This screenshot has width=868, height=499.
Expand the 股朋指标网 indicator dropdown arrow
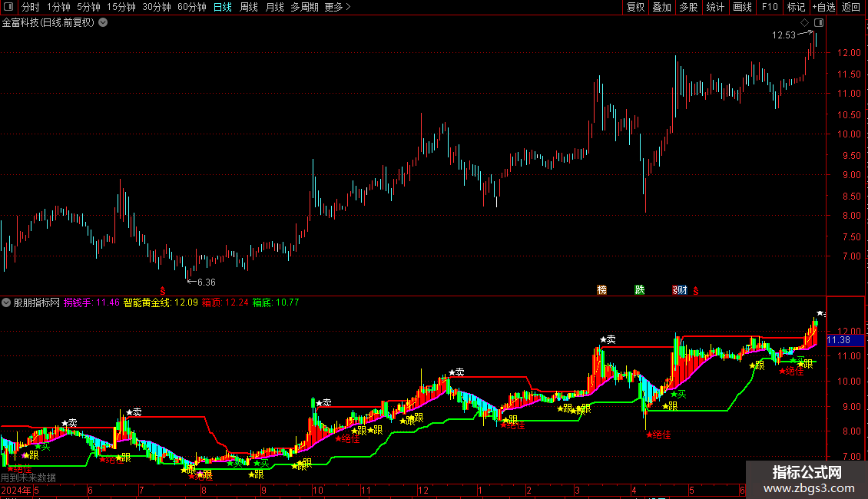(6, 302)
